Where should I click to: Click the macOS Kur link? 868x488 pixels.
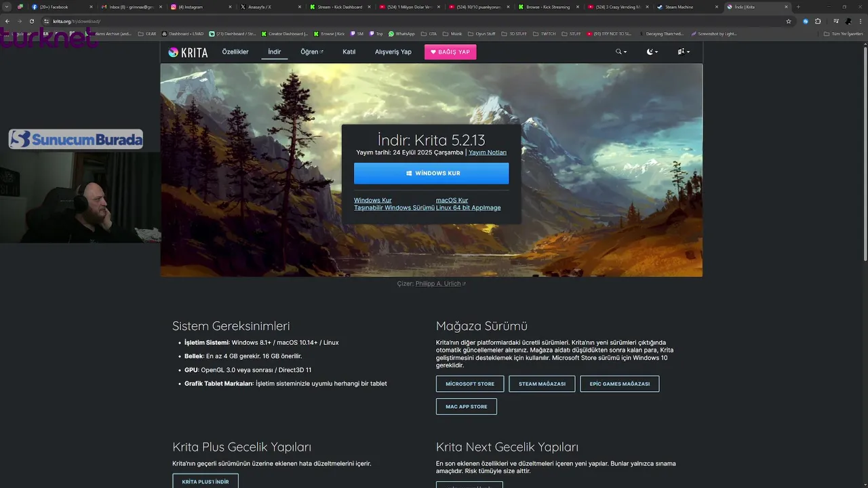click(452, 201)
